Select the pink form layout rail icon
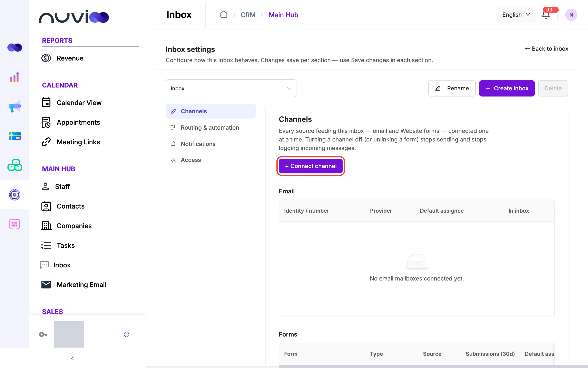588x368 pixels. tap(14, 224)
